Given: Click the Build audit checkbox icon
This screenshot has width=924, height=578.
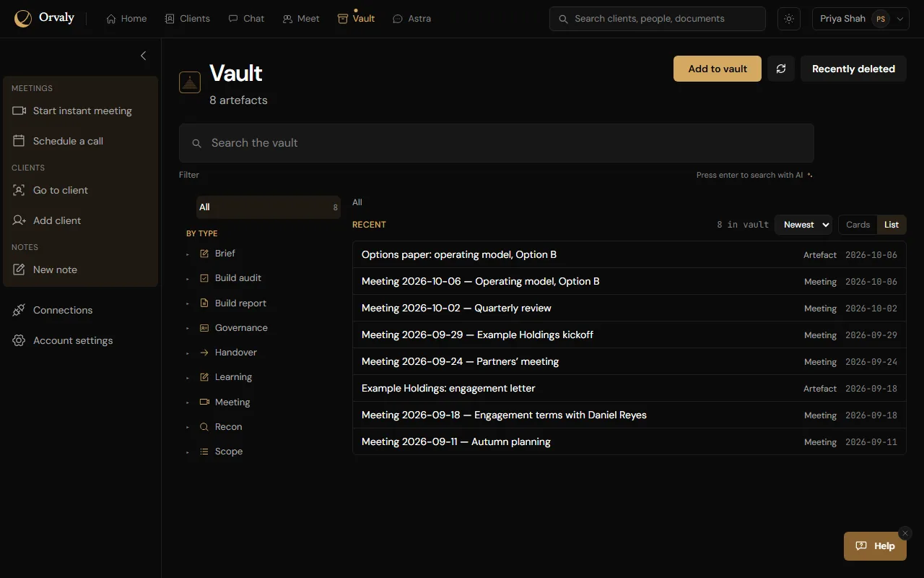Looking at the screenshot, I should tap(204, 278).
